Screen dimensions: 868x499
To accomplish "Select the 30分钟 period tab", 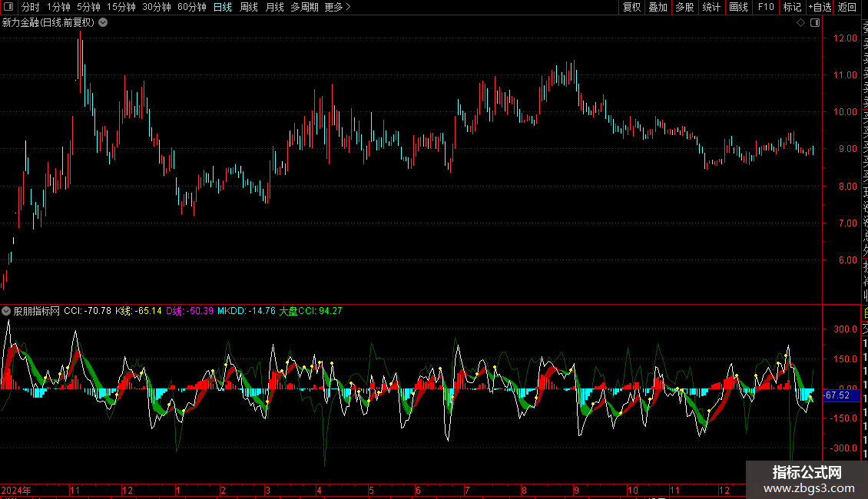I will pos(157,7).
